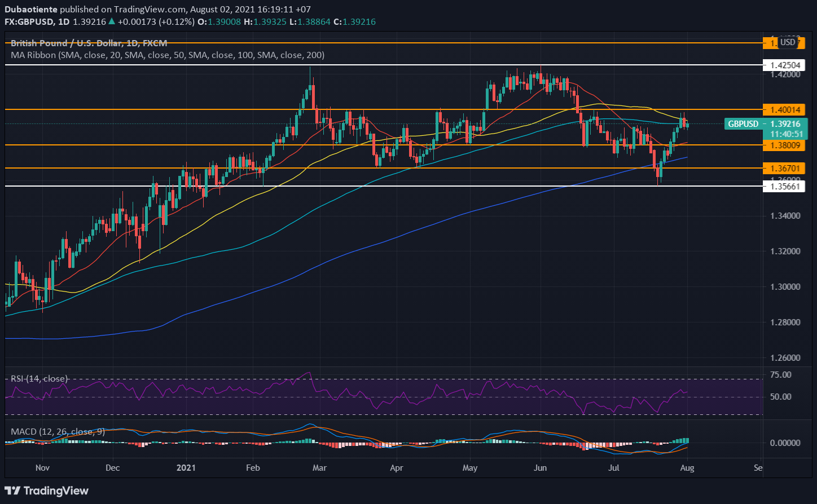Click the +0.00173 (+0.12%) change value
Screen dimensions: 817x504
click(156, 21)
